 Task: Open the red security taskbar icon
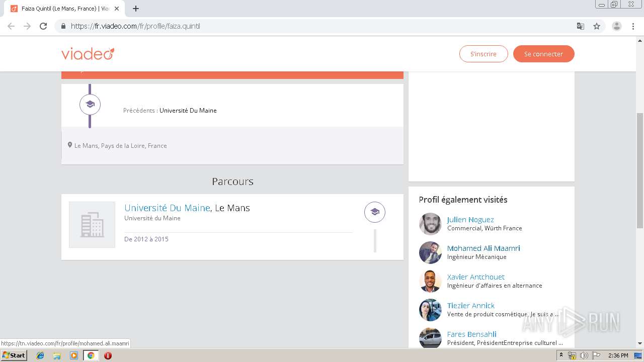108,355
